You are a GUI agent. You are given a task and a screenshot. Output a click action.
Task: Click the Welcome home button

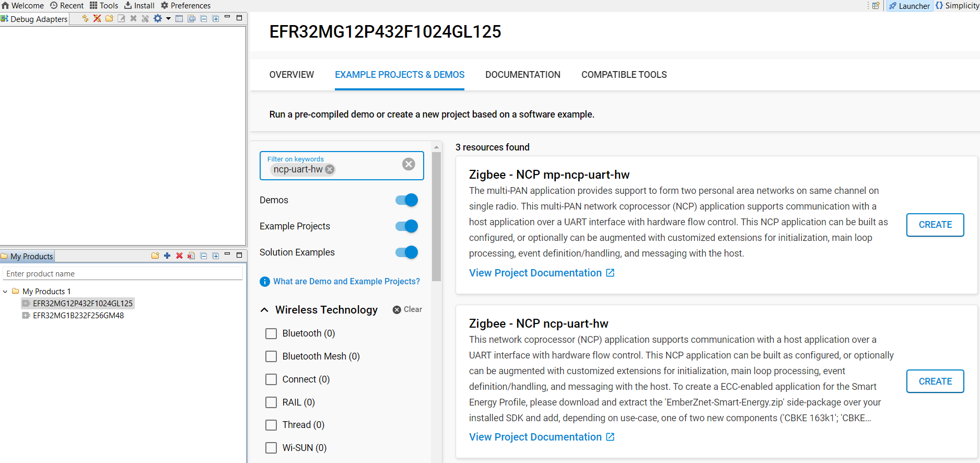pyautogui.click(x=22, y=5)
